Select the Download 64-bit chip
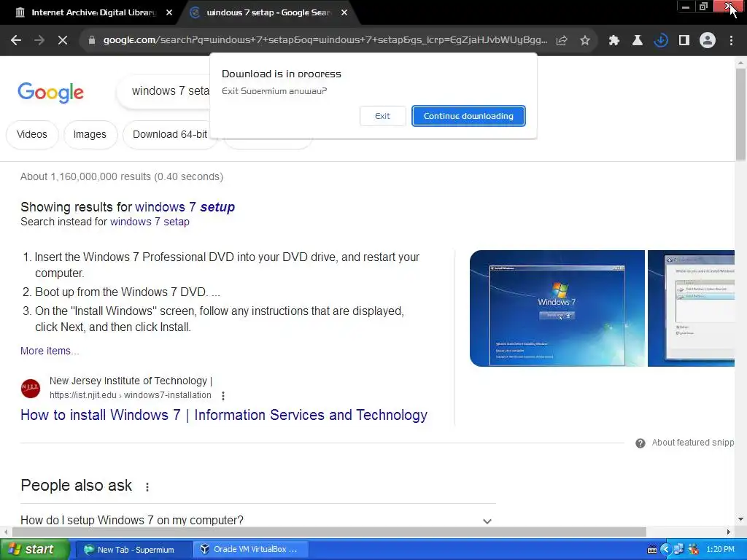The height and width of the screenshot is (560, 747). 169,134
